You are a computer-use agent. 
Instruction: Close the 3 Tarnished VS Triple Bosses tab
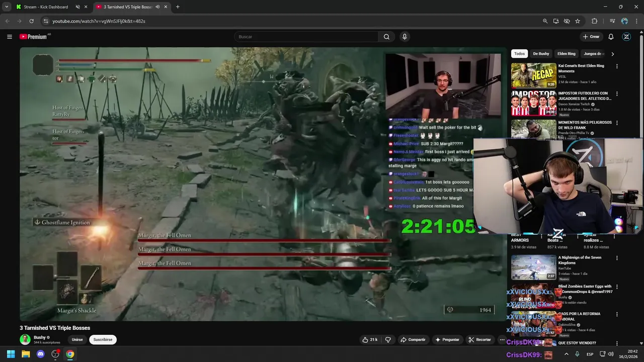pyautogui.click(x=166, y=7)
